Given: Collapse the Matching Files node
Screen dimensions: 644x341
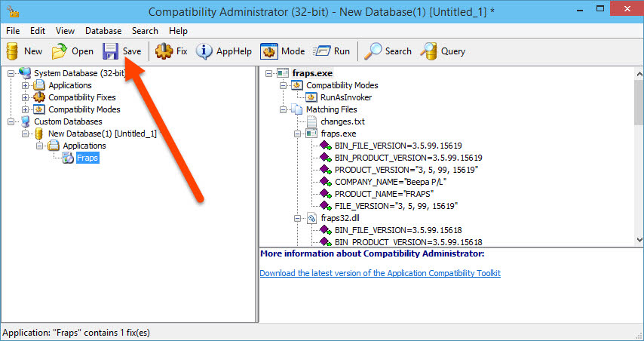Looking at the screenshot, I should tap(284, 109).
